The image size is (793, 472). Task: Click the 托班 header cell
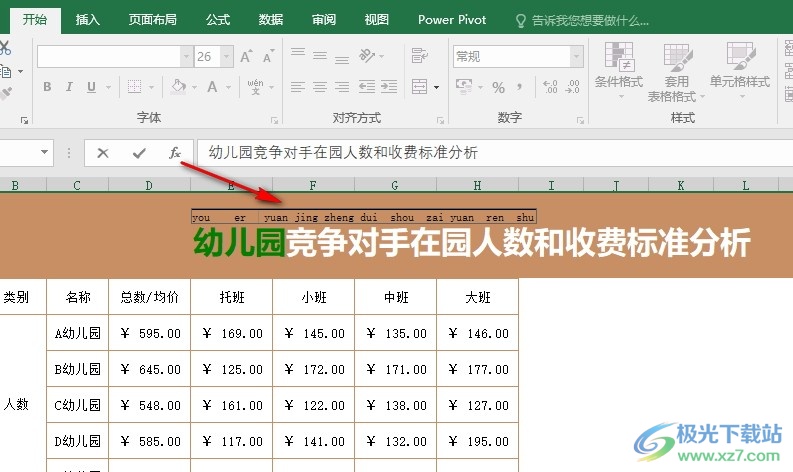coord(232,296)
